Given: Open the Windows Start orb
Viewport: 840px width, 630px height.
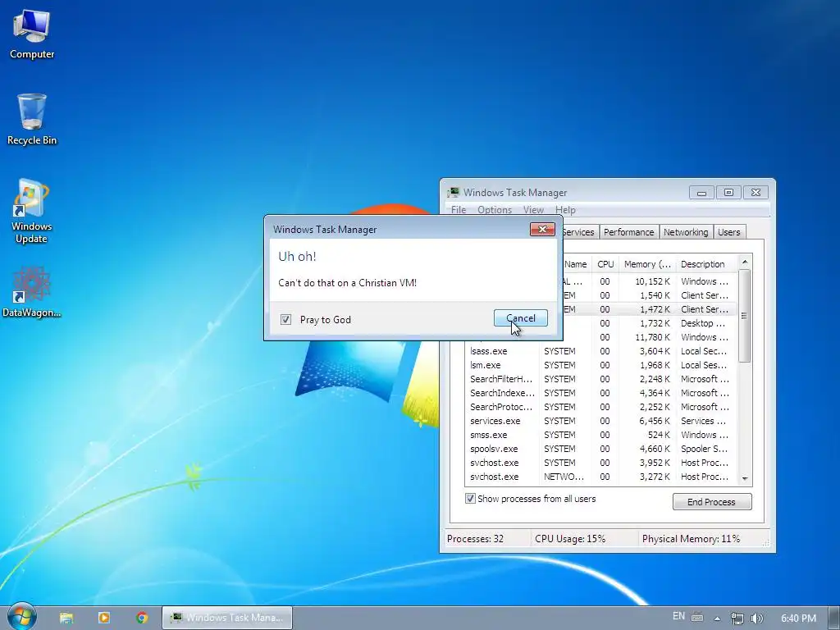Looking at the screenshot, I should pos(21,616).
